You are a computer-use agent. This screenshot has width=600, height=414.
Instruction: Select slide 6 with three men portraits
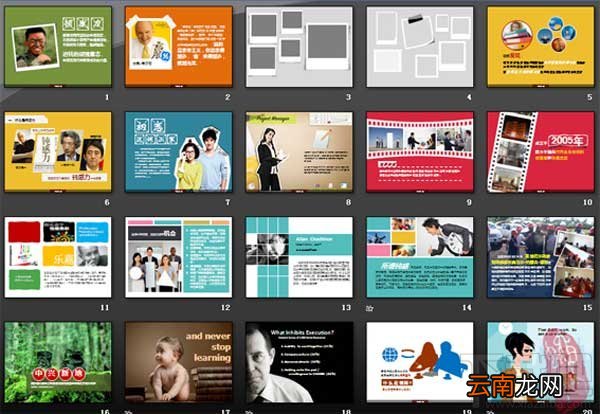pyautogui.click(x=58, y=152)
